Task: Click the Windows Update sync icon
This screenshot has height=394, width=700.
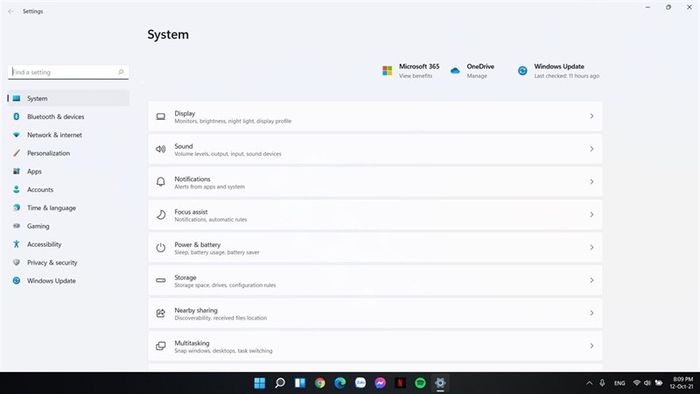Action: point(522,71)
